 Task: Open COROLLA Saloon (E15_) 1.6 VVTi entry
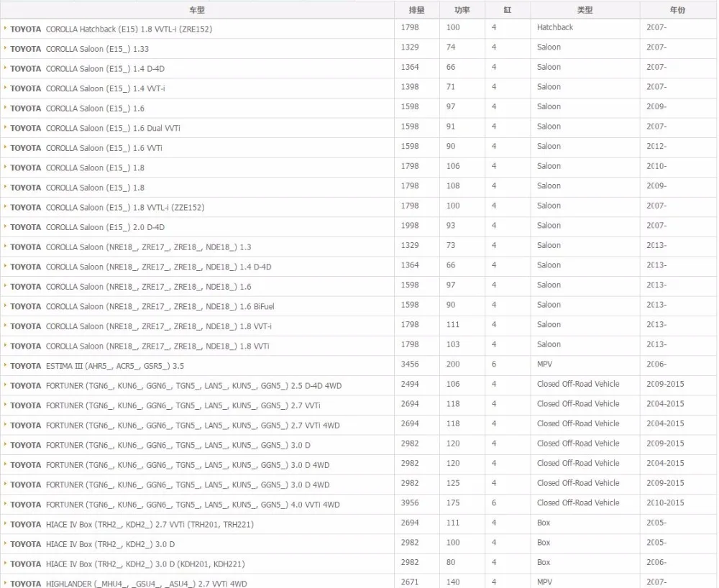[86, 148]
